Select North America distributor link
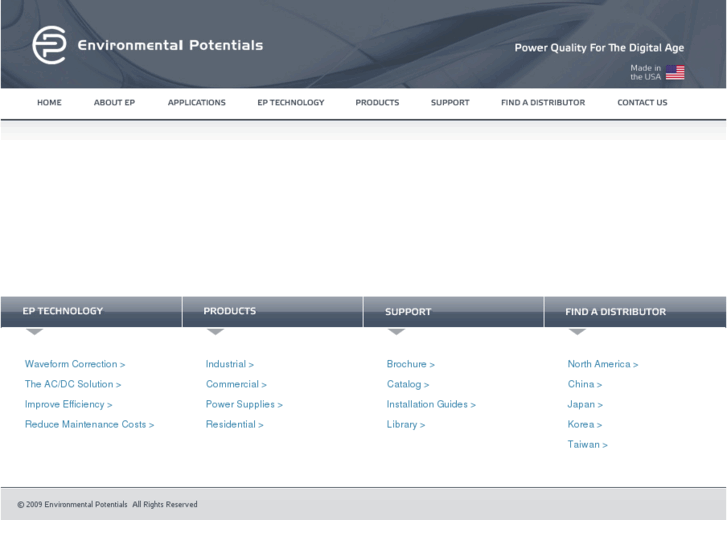 (x=603, y=364)
